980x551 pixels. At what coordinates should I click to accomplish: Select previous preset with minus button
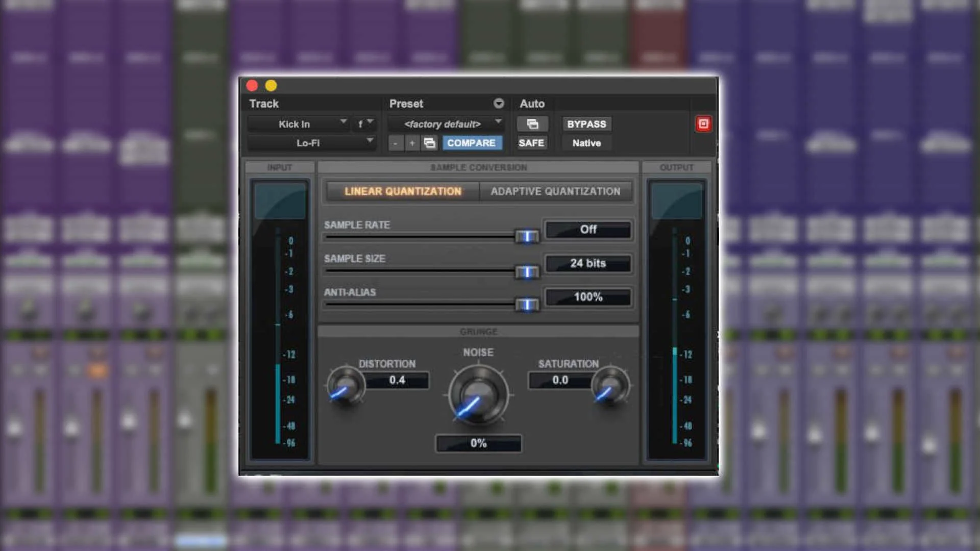[x=395, y=143]
